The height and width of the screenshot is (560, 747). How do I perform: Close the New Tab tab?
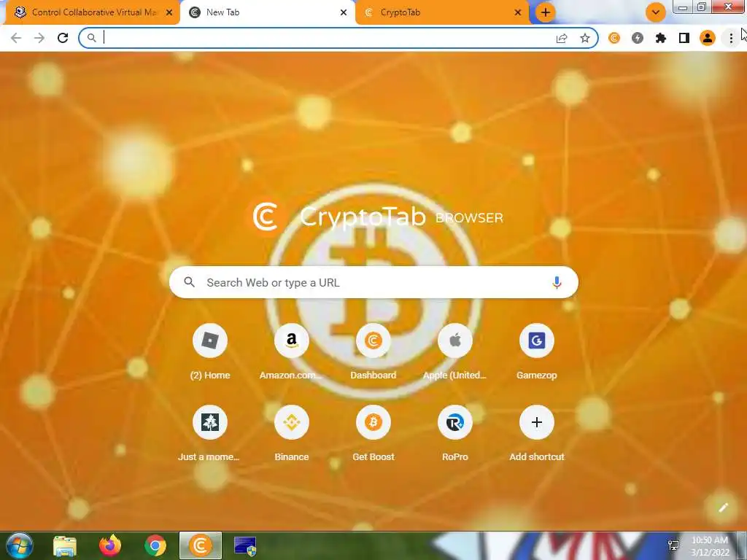click(x=344, y=13)
